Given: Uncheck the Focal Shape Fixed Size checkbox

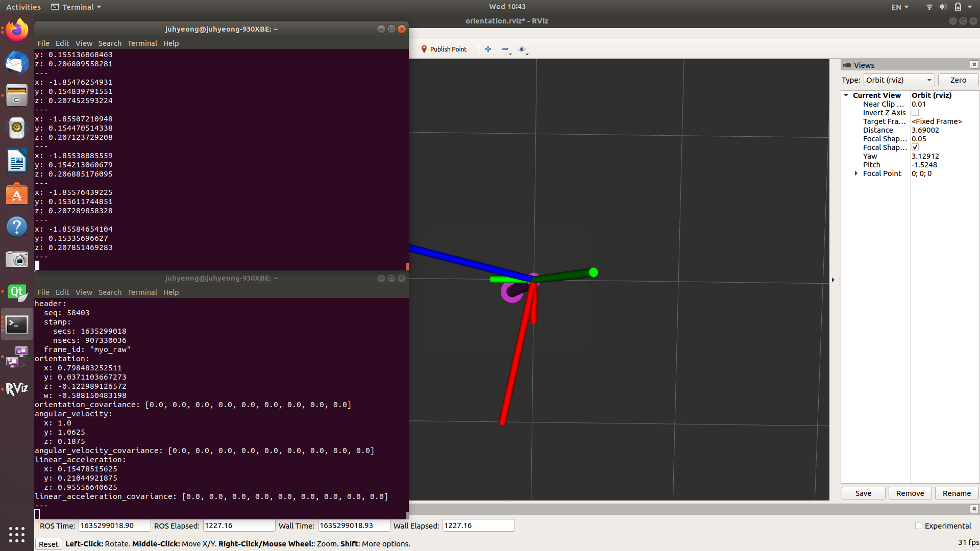Looking at the screenshot, I should coord(915,147).
